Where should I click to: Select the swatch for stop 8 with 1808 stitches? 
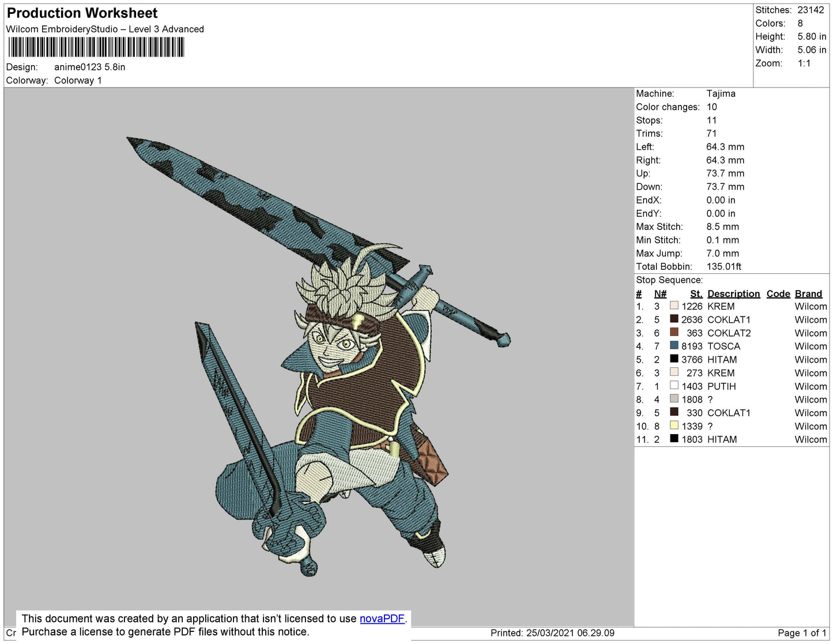(674, 398)
